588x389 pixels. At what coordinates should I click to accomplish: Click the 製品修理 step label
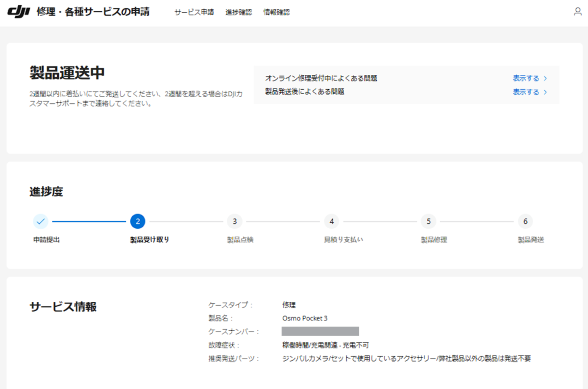coord(434,240)
